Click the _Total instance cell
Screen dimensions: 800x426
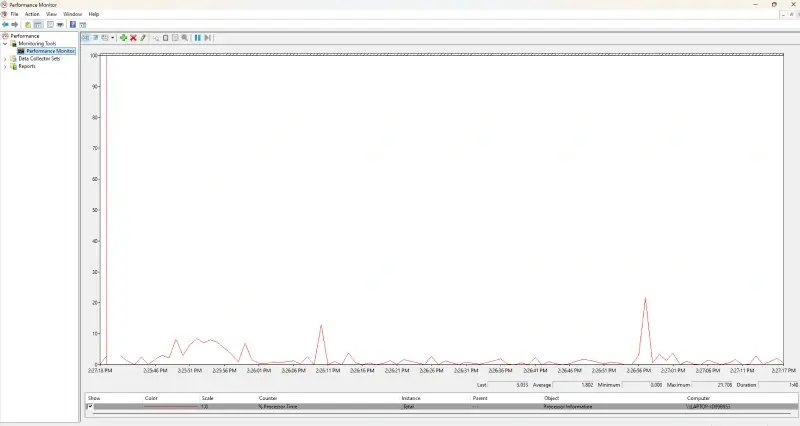408,407
